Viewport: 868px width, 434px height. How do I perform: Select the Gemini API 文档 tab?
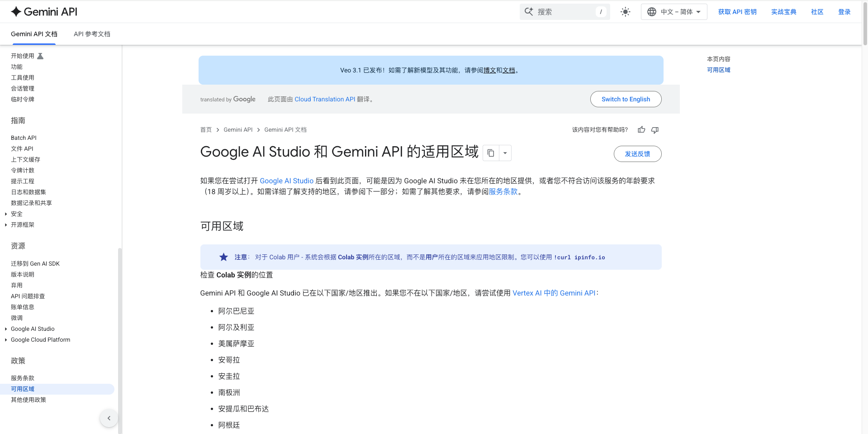[x=34, y=34]
